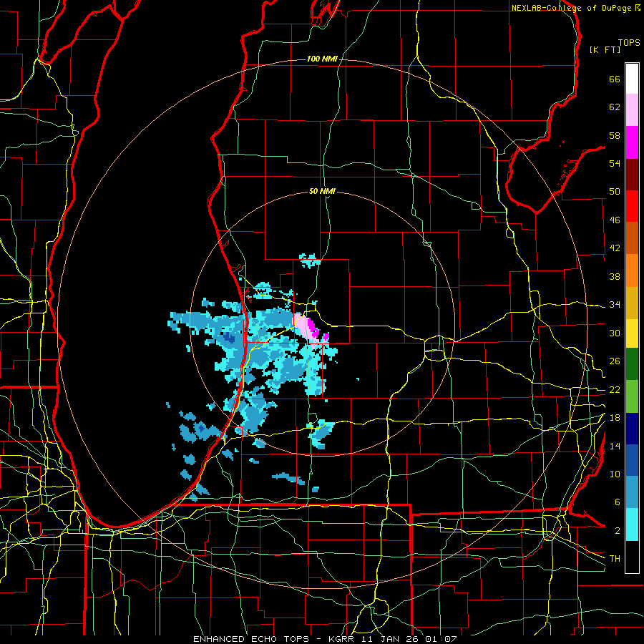Click the legend value '54'
644x644 pixels.
pos(615,163)
